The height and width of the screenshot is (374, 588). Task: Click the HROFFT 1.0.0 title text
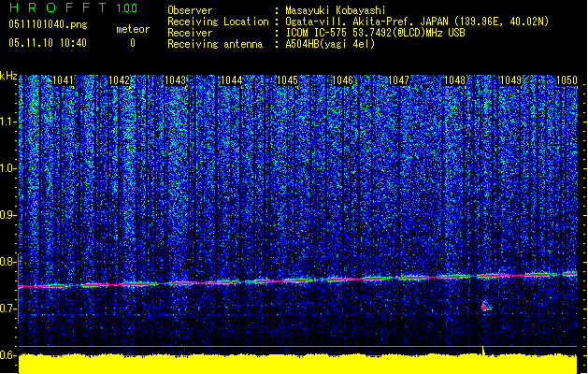(74, 7)
